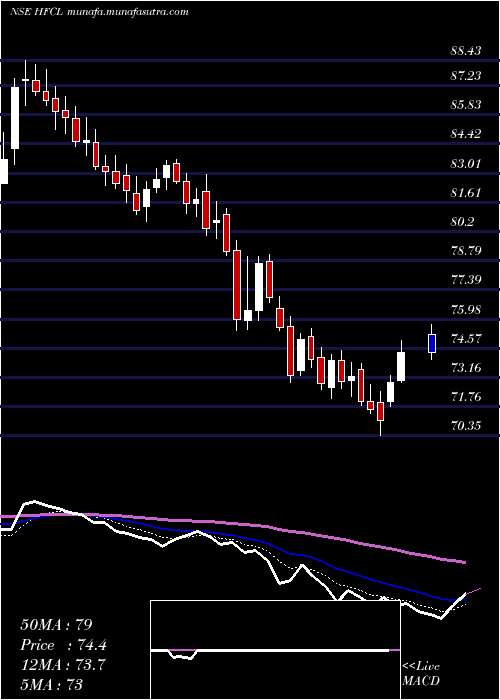Click the 78.79 price level label

point(466,250)
